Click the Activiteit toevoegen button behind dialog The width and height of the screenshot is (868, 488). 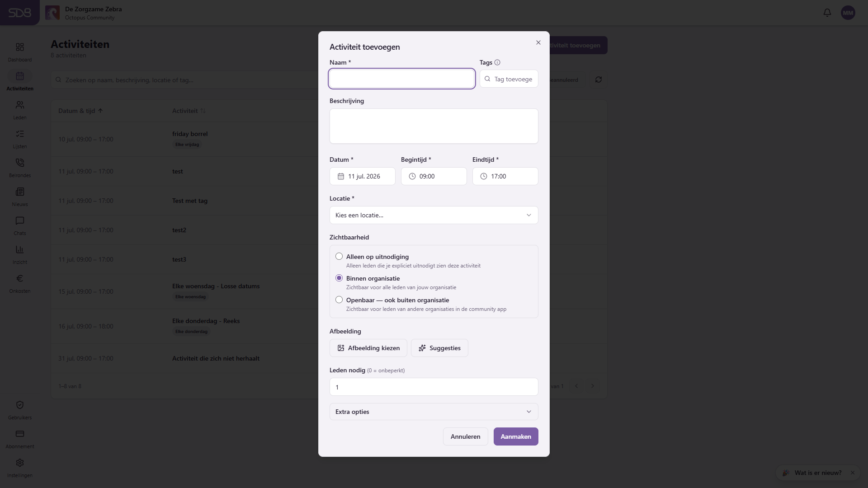click(x=578, y=45)
